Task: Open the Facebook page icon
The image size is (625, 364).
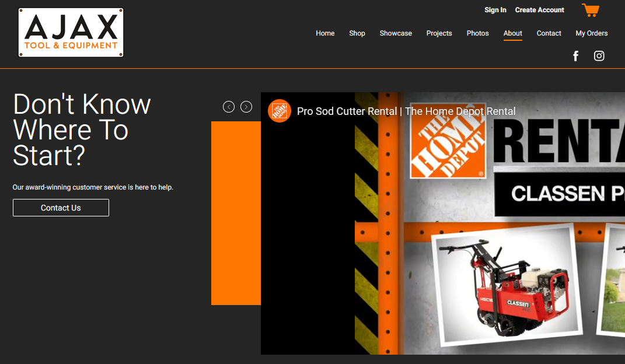Action: point(575,55)
